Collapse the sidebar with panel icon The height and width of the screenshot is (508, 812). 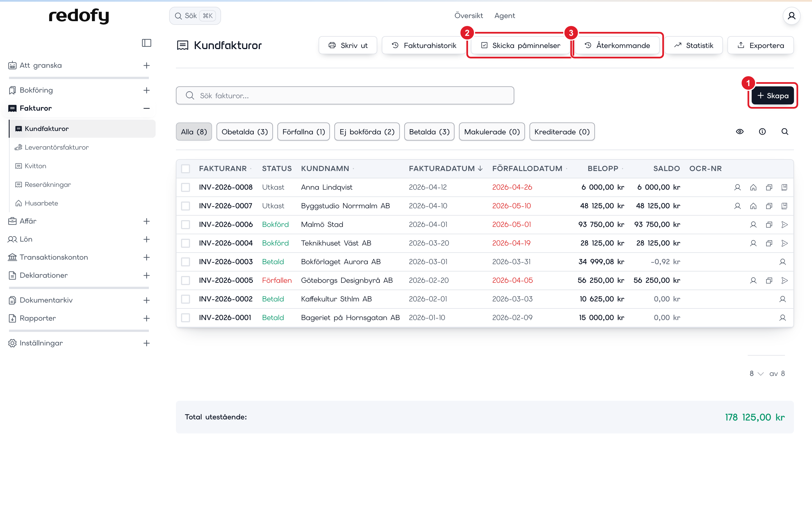(147, 43)
